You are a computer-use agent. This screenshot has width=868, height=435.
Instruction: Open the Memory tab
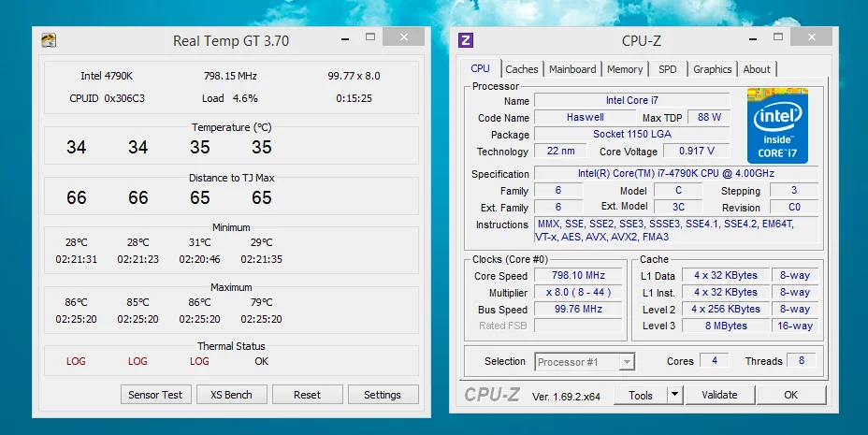[625, 69]
